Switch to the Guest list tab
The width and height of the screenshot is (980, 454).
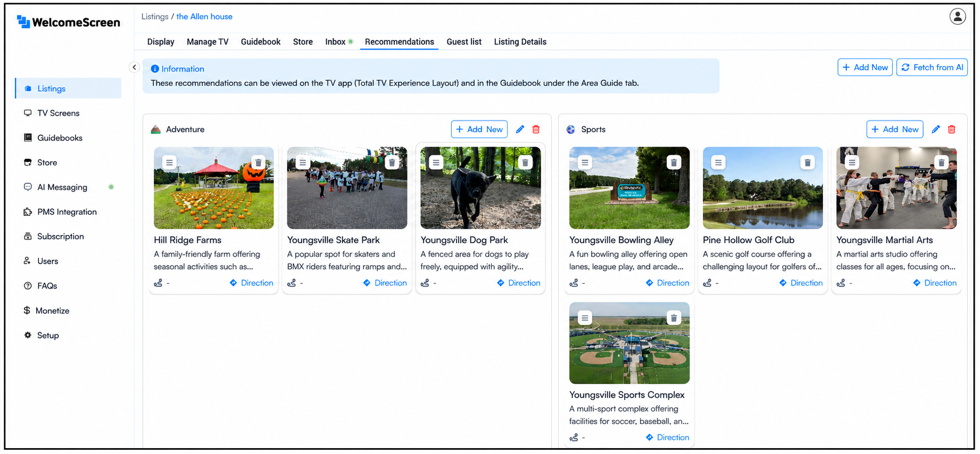click(x=464, y=41)
